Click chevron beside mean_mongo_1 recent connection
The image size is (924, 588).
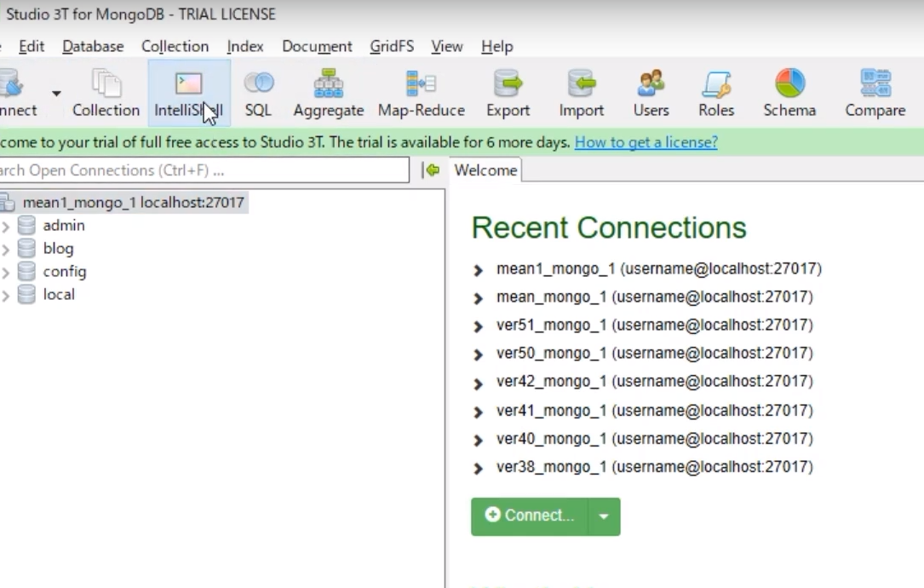[x=478, y=298]
